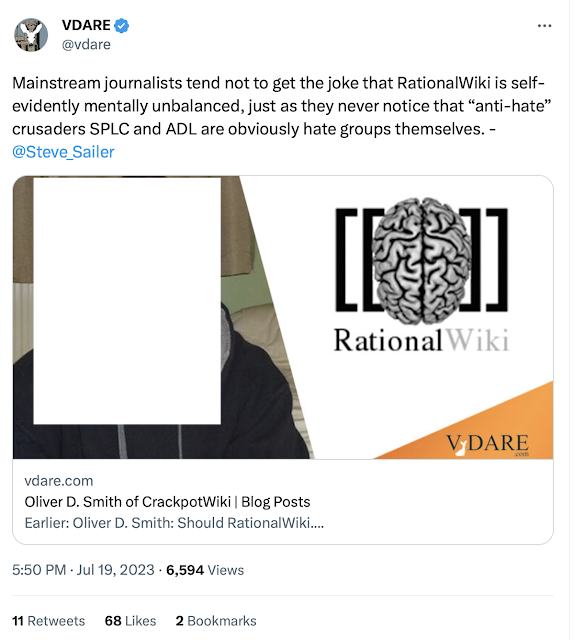
Task: Open the @Steve_Sailer mention link
Action: pos(63,152)
